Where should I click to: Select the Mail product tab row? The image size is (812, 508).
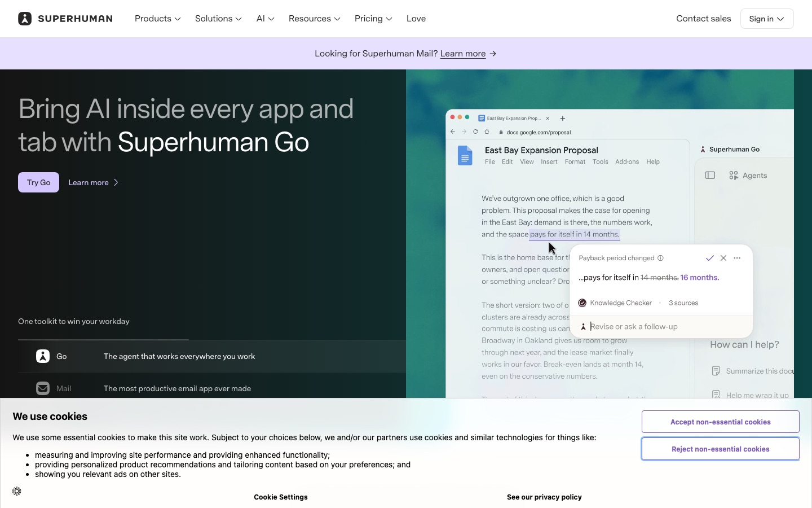(212, 388)
